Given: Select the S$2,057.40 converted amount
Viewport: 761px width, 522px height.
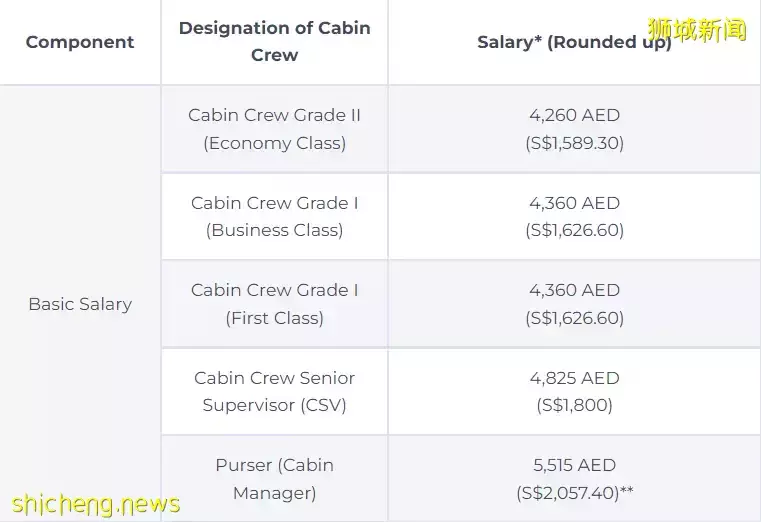Looking at the screenshot, I should 574,493.
